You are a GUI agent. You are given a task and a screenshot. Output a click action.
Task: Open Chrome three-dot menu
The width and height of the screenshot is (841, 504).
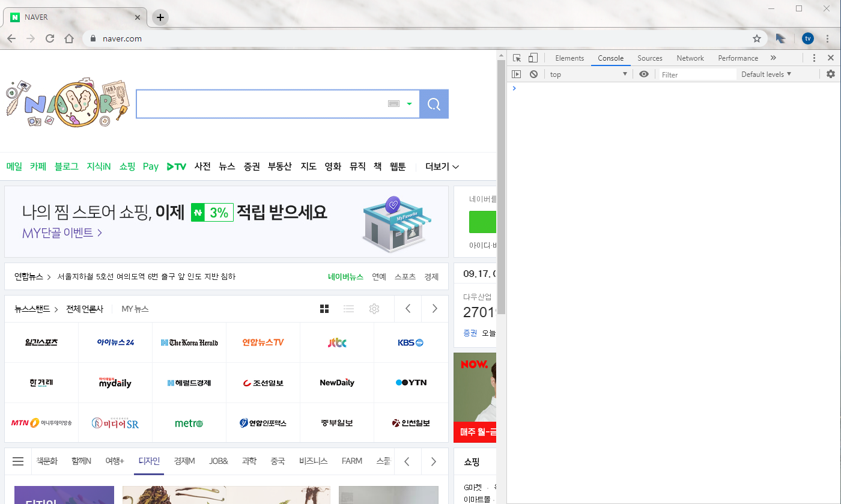tap(828, 38)
